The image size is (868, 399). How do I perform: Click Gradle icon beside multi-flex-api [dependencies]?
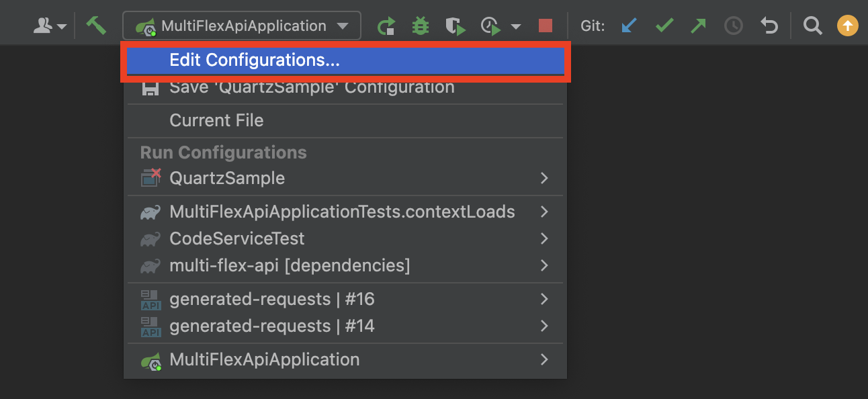tap(150, 266)
